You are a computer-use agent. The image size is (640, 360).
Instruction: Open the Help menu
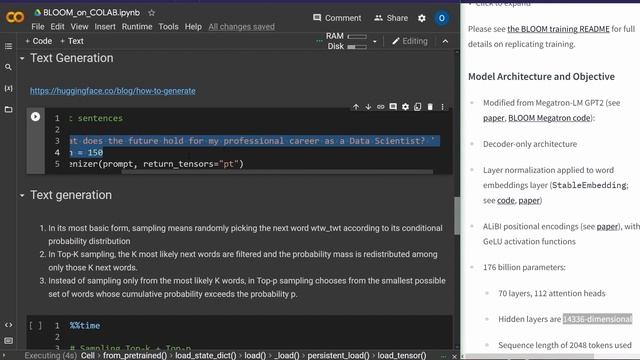click(193, 27)
